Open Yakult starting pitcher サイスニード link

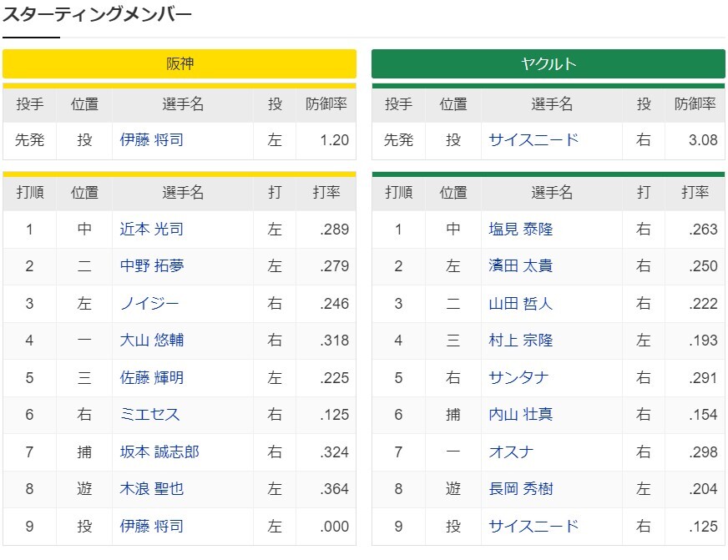pyautogui.click(x=533, y=139)
